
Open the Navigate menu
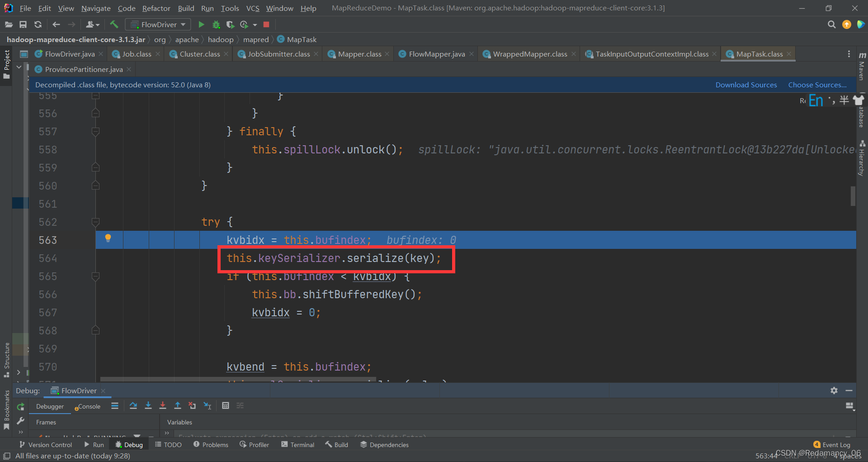point(96,8)
